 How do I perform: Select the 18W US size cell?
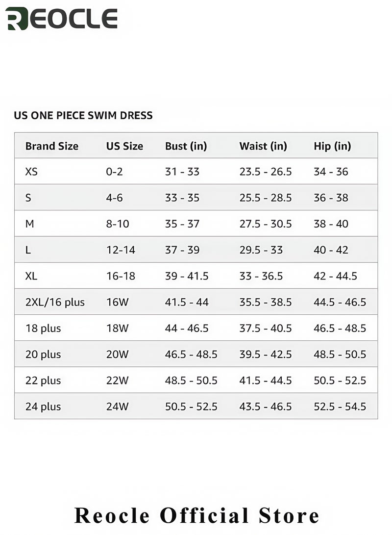(117, 328)
